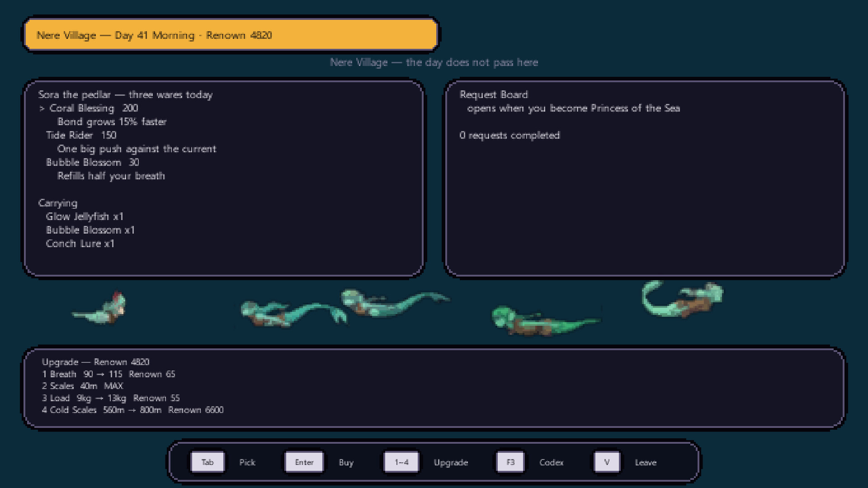The height and width of the screenshot is (488, 868).
Task: Click the 'Refills half your breath' description
Action: (x=111, y=176)
